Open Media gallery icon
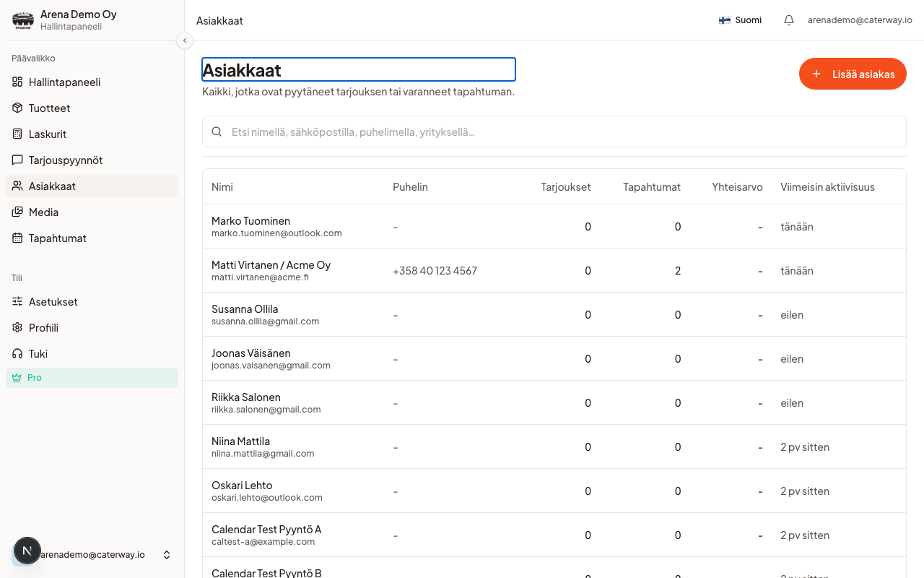Image resolution: width=924 pixels, height=578 pixels. pyautogui.click(x=17, y=212)
